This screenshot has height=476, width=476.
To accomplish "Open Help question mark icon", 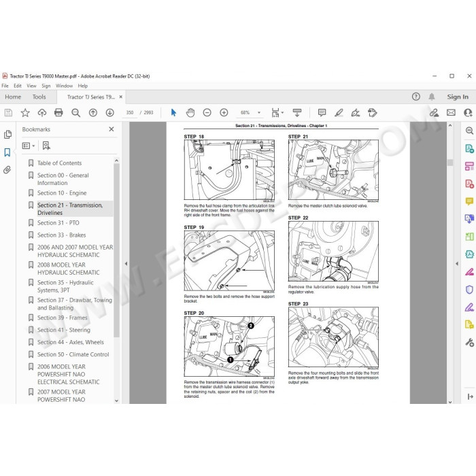I will pos(416,97).
